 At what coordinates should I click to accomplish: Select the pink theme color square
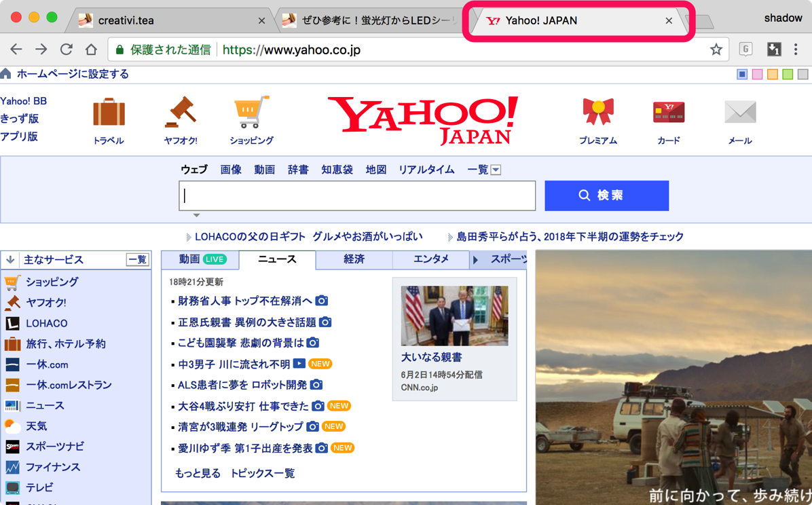[757, 74]
